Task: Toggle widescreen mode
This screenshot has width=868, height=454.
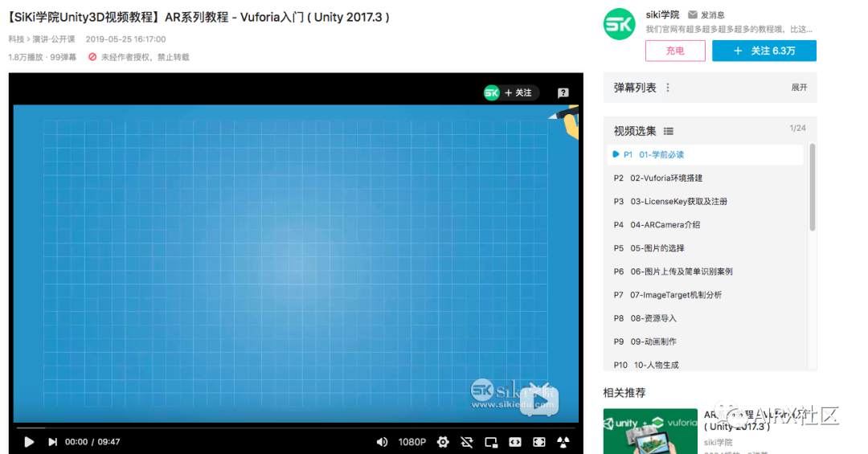Action: pyautogui.click(x=515, y=442)
